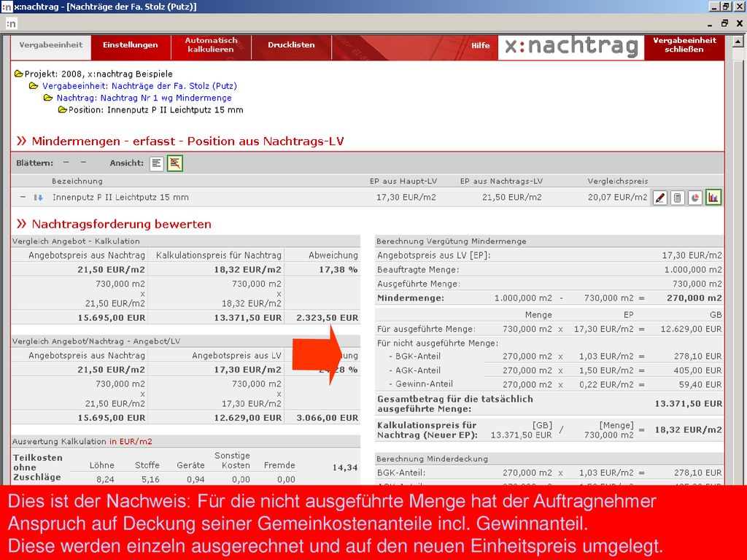Select the bar chart evaluation icon
The height and width of the screenshot is (560, 747).
pyautogui.click(x=713, y=197)
